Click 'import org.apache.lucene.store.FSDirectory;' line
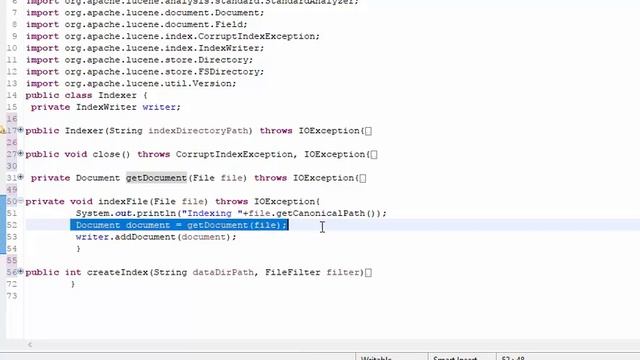This screenshot has width=640, height=360. 145,72
